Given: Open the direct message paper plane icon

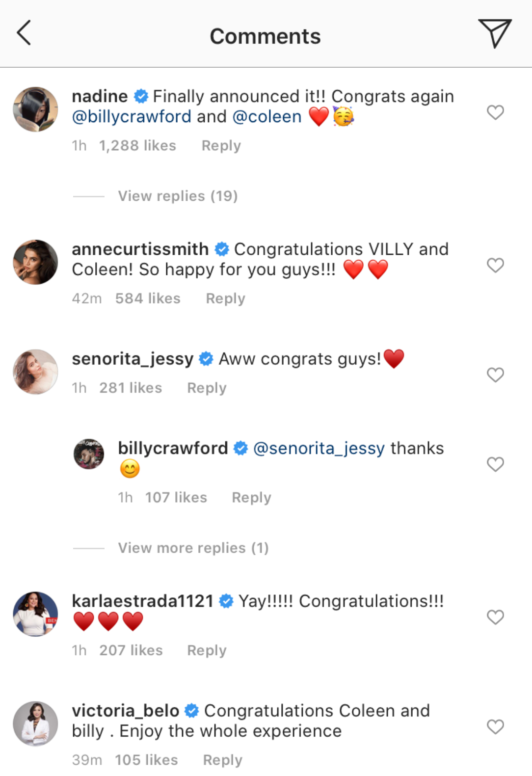Looking at the screenshot, I should click(x=494, y=33).
